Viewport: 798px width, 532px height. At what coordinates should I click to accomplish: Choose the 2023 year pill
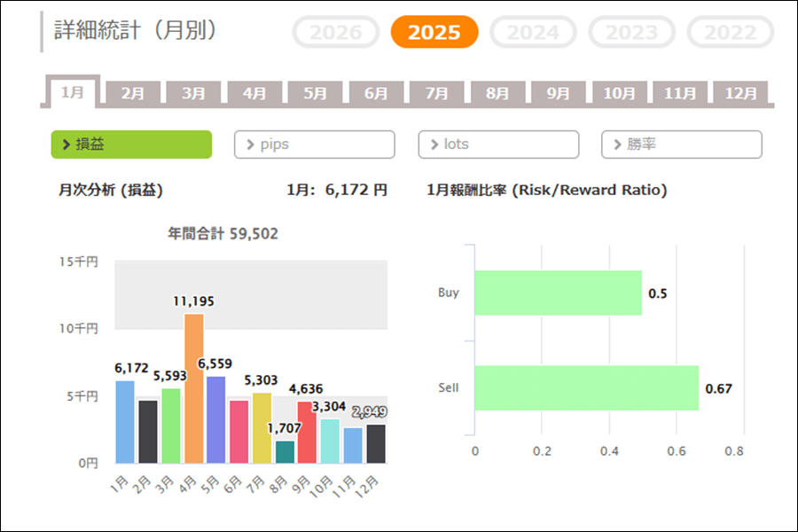[x=631, y=33]
